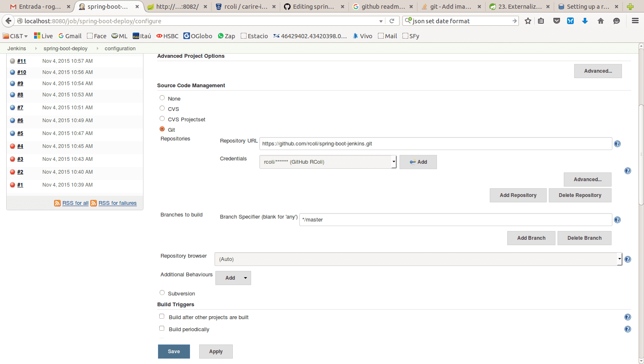Open the bookmarks list icon in toolbar
This screenshot has height=364, width=644.
541,21
